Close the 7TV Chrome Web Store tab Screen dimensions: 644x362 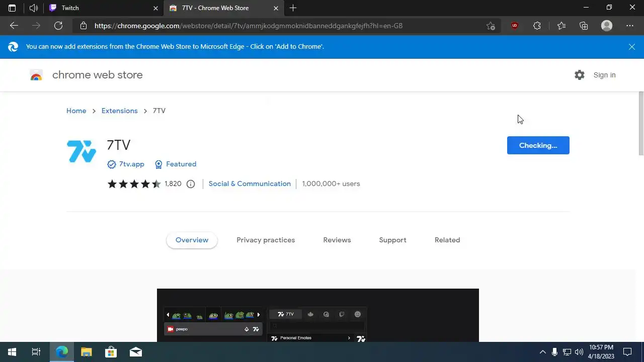(x=276, y=8)
